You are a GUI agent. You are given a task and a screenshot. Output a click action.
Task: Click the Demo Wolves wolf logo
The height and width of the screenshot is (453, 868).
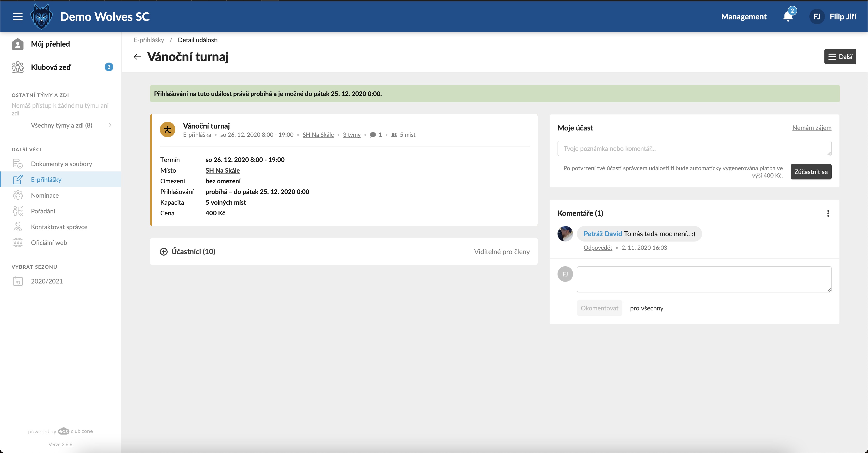coord(41,16)
